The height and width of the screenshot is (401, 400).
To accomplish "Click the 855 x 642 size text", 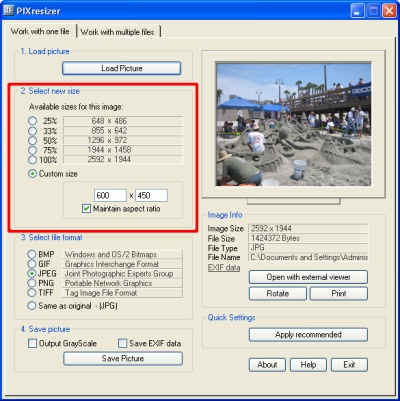I will pyautogui.click(x=109, y=131).
